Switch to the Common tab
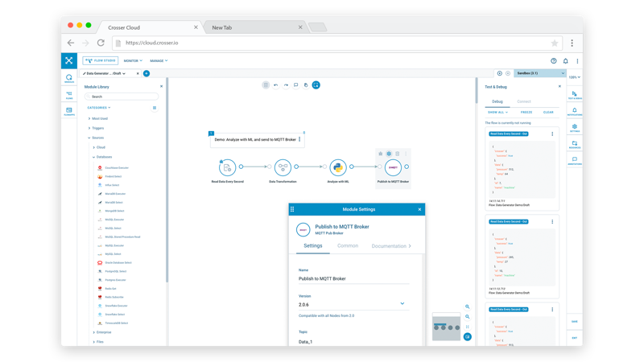Screen dimensions: 644x362 point(348,246)
